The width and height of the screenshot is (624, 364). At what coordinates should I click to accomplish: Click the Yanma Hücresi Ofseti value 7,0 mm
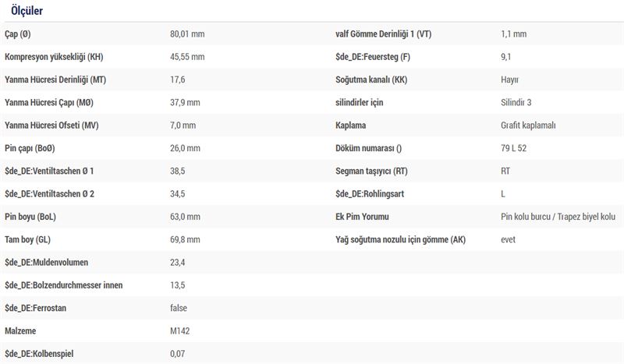[x=184, y=125]
